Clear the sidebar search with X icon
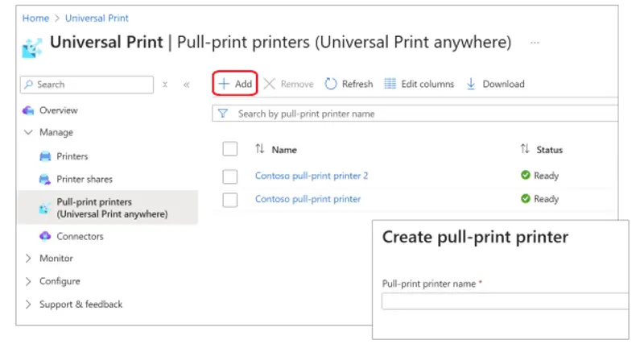The width and height of the screenshot is (644, 344). [x=165, y=85]
